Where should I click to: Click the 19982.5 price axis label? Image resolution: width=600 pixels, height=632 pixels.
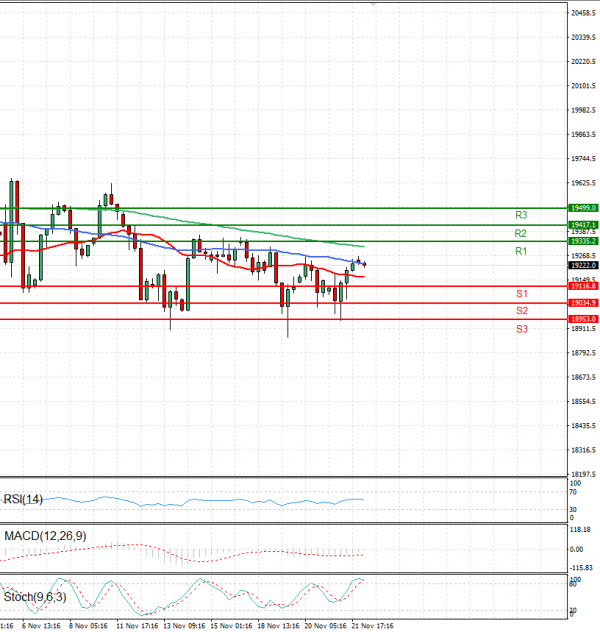click(x=583, y=110)
